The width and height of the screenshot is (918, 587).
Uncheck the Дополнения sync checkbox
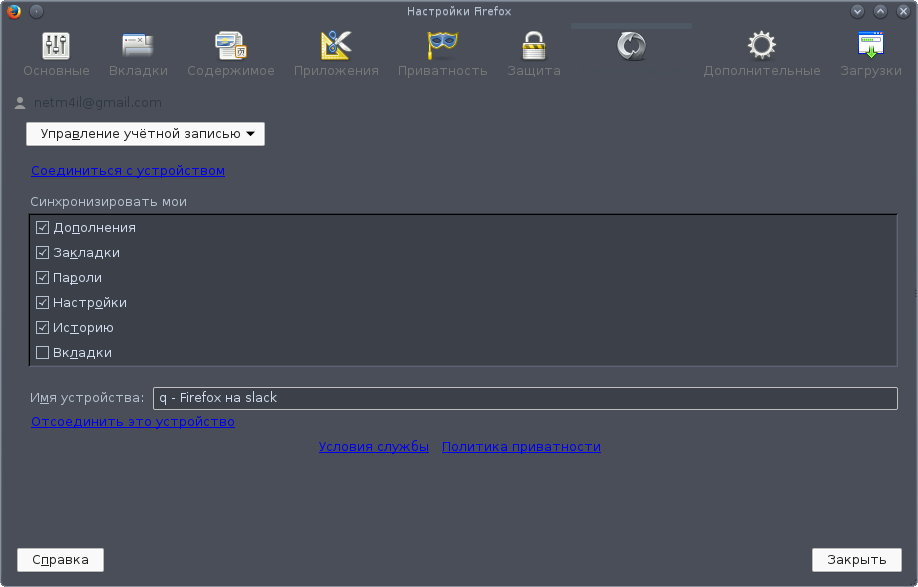[42, 228]
